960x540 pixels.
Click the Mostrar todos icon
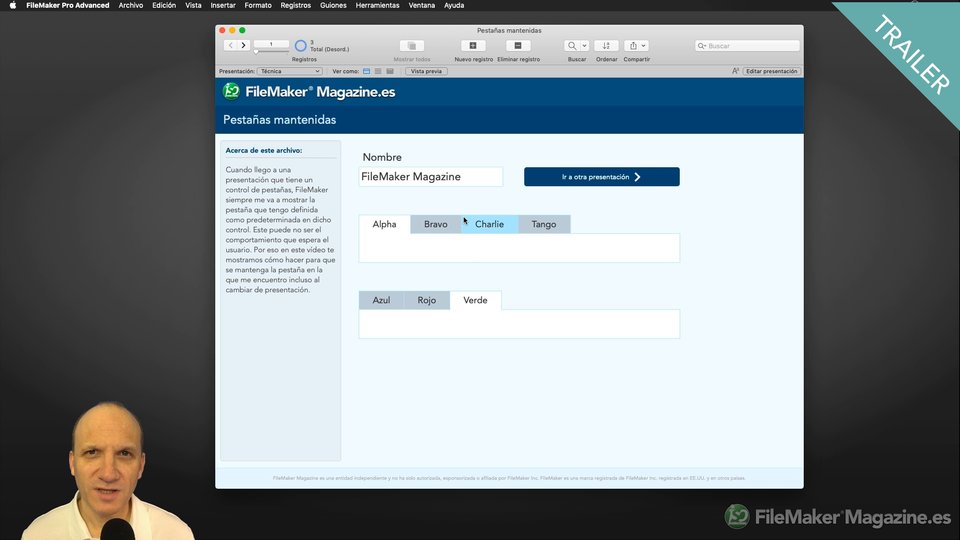click(x=411, y=46)
